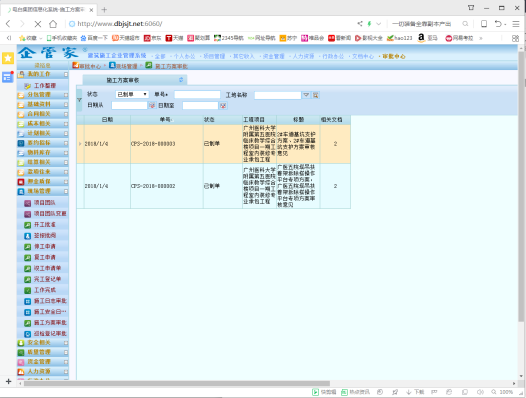Click the green lightning speed-mode icon
The image size is (526, 398).
369,23
